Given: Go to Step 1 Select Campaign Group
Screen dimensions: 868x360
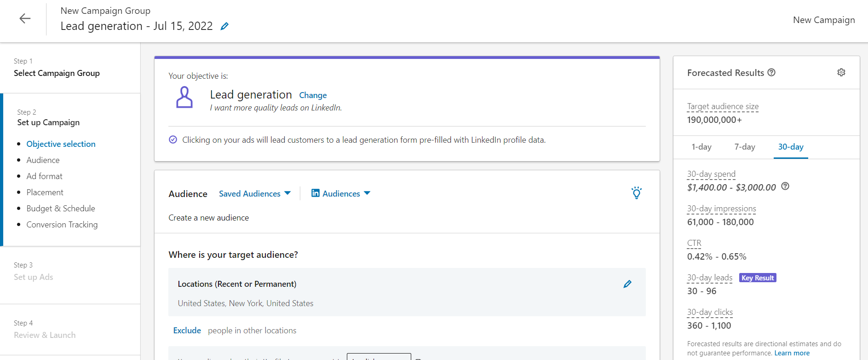Looking at the screenshot, I should (x=57, y=73).
